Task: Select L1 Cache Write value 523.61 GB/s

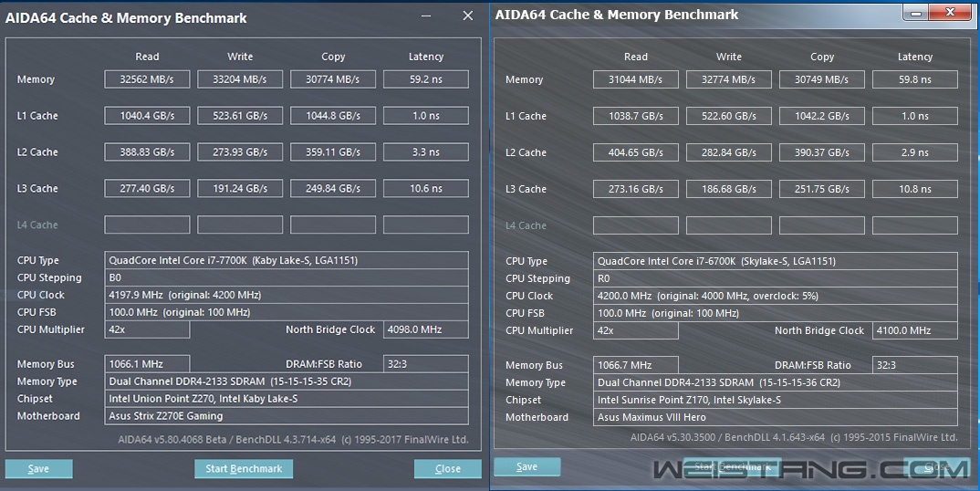Action: click(x=240, y=116)
